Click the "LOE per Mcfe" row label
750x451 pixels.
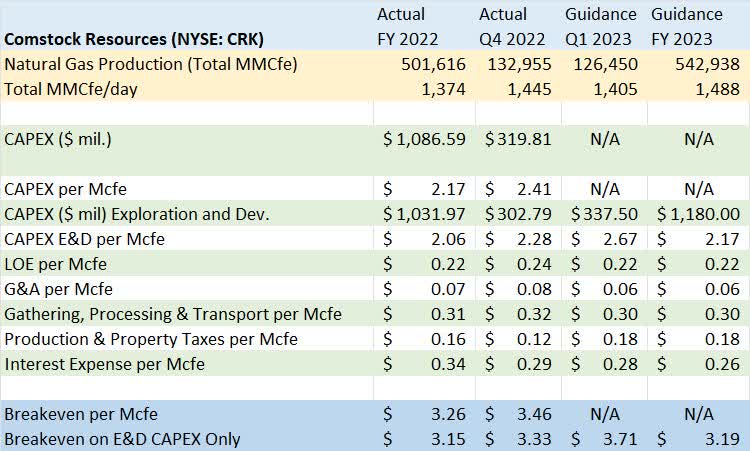(55, 264)
